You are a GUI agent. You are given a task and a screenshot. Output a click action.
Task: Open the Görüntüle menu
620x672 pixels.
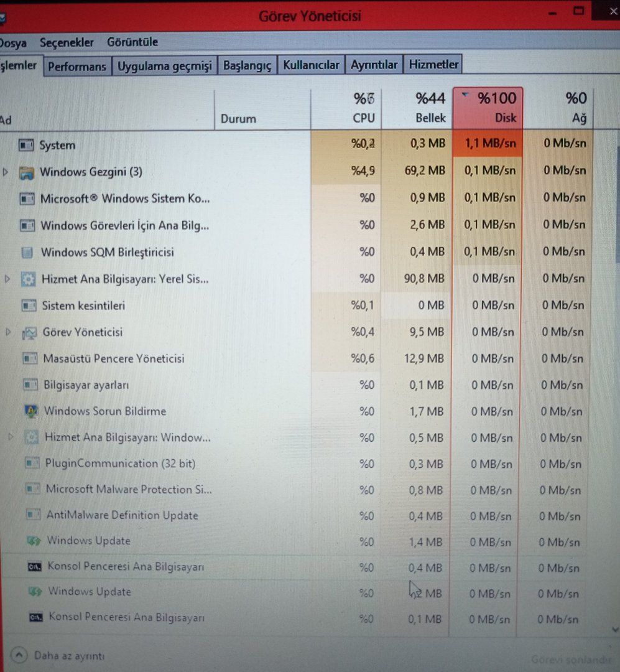132,42
